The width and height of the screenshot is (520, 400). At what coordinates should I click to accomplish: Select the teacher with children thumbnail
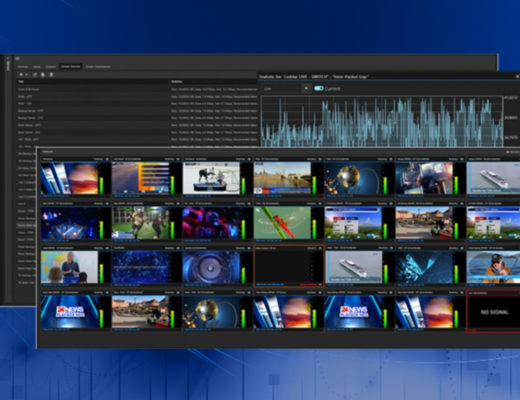tap(70, 267)
